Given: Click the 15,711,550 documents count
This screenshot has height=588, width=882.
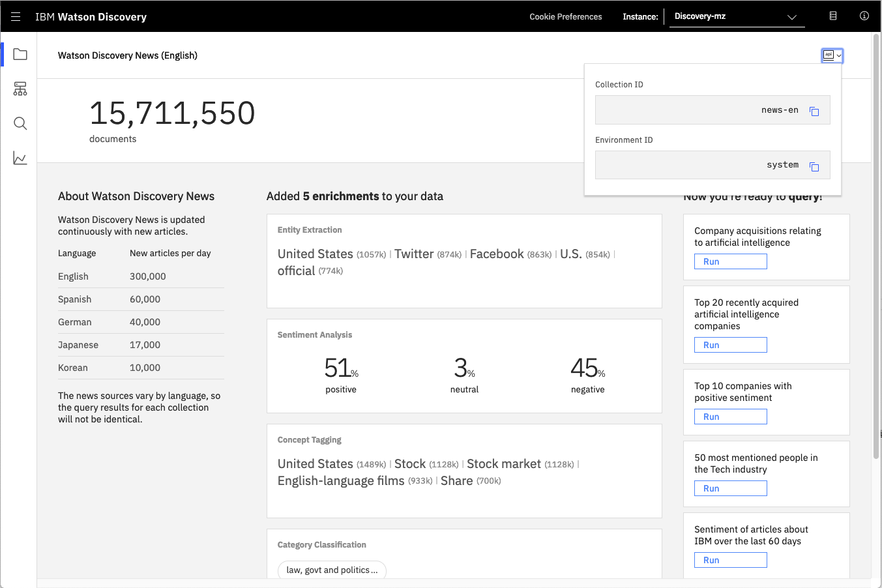Looking at the screenshot, I should point(172,113).
